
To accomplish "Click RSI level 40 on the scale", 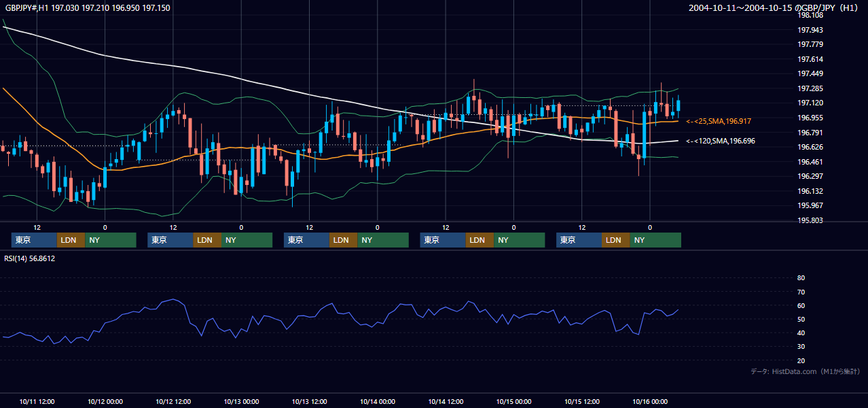I will tap(801, 333).
